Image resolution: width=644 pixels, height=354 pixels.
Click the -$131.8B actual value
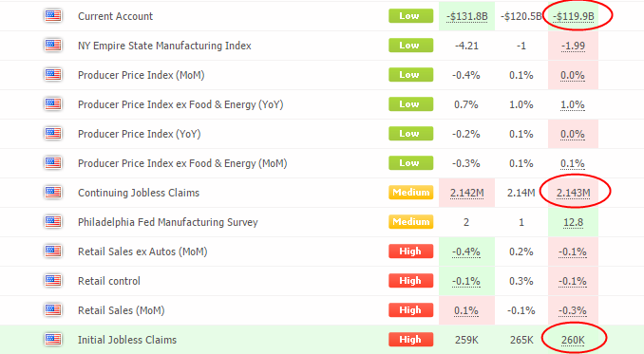click(x=467, y=17)
